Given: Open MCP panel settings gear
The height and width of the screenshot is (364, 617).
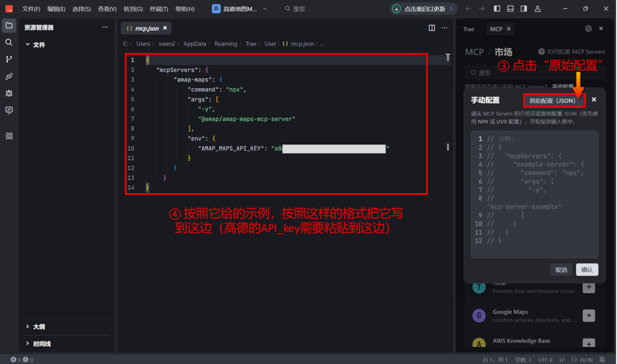Looking at the screenshot, I should pyautogui.click(x=588, y=29).
